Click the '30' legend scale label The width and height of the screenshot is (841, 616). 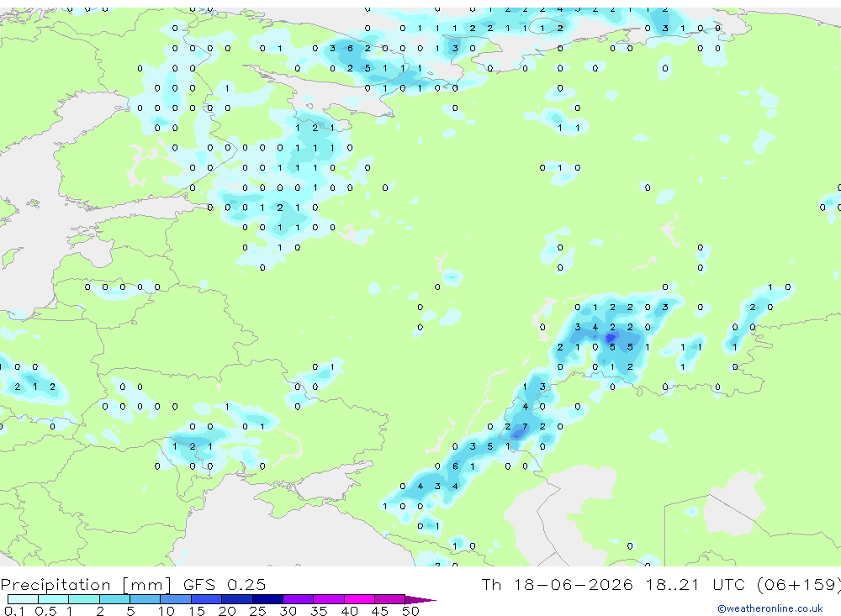(x=288, y=611)
